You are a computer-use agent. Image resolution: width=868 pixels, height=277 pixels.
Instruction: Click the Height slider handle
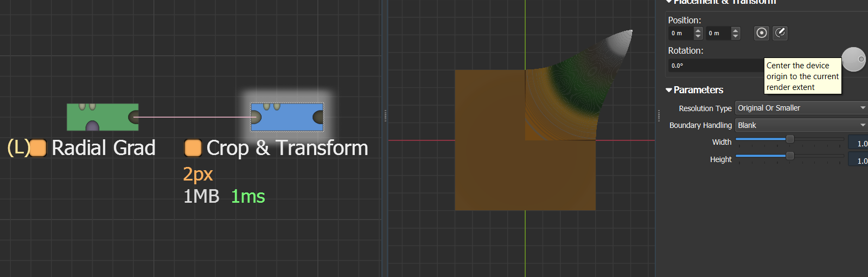[x=790, y=156]
